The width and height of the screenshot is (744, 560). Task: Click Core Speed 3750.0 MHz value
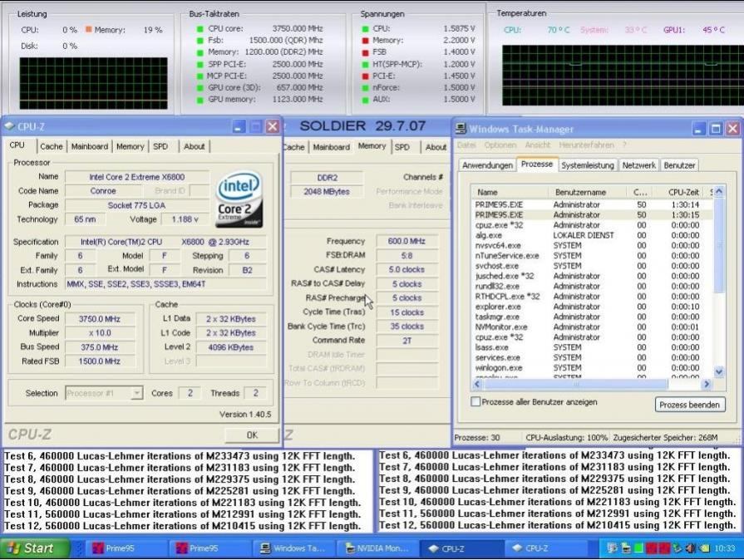[x=100, y=319]
